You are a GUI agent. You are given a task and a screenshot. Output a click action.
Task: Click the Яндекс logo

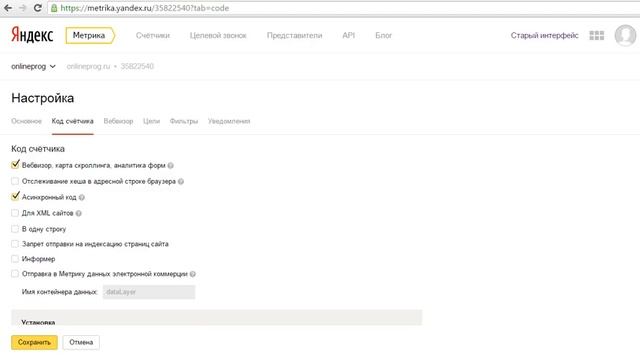click(x=32, y=35)
